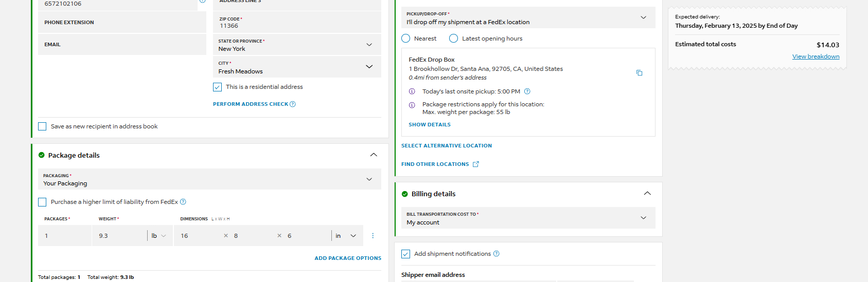Open the Packaging dropdown
Screen dimensions: 868x282
click(209, 179)
